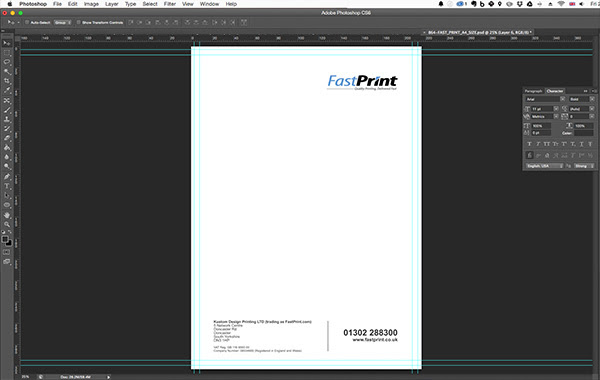Click the foreground color swatch in toolbox
The image size is (600, 380).
[x=5, y=240]
